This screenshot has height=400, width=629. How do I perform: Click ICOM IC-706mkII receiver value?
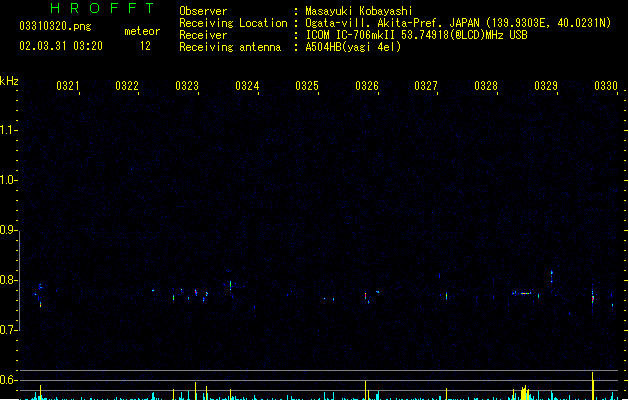click(x=416, y=35)
